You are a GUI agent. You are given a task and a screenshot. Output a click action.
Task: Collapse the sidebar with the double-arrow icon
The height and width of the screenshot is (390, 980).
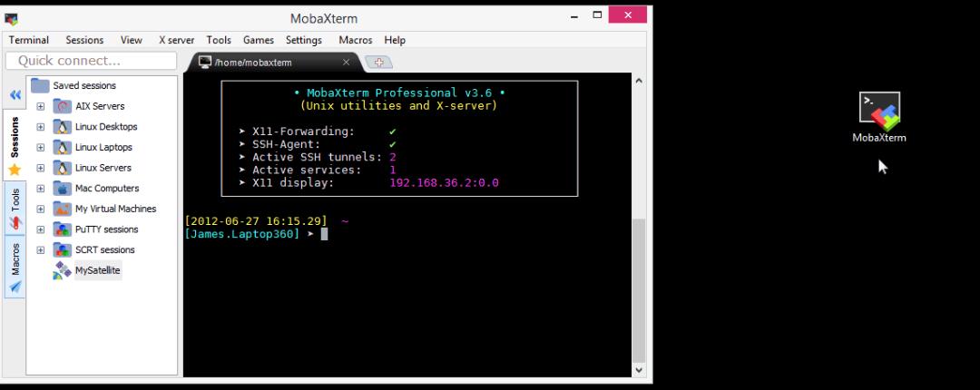15,95
